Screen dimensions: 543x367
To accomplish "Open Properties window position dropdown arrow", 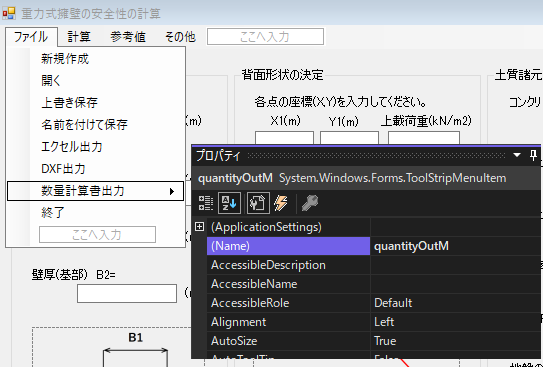I will coord(517,155).
